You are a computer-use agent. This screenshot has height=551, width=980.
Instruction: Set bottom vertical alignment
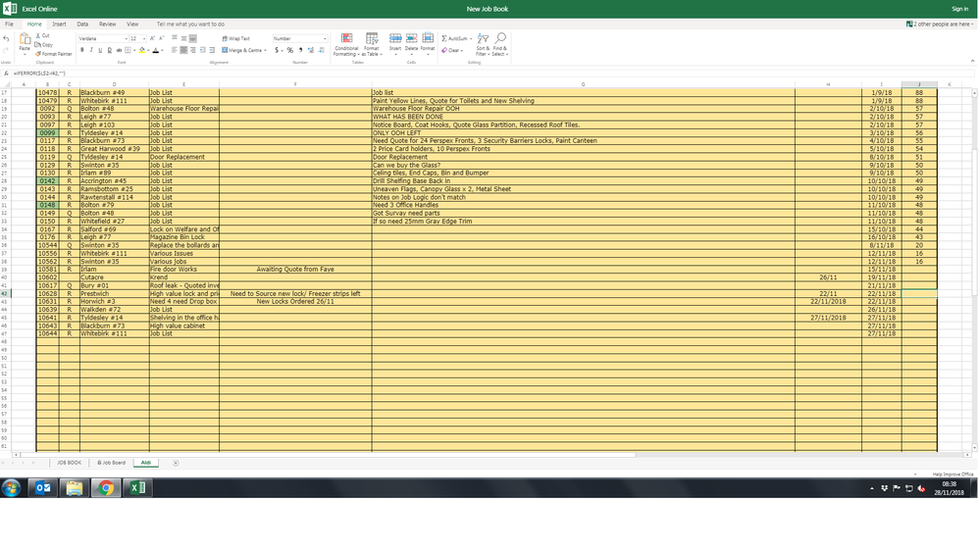tap(193, 38)
